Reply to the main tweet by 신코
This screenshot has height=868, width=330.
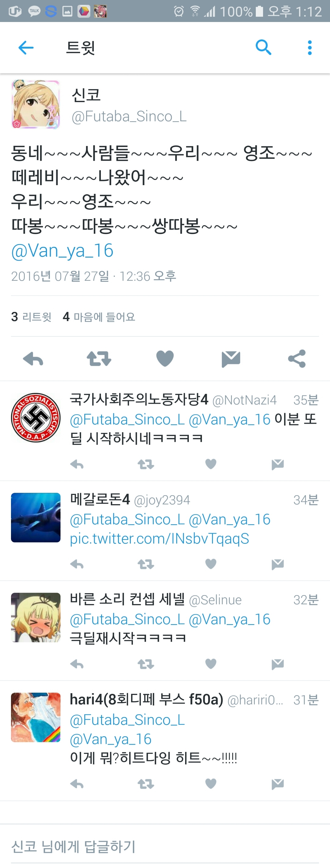33,358
